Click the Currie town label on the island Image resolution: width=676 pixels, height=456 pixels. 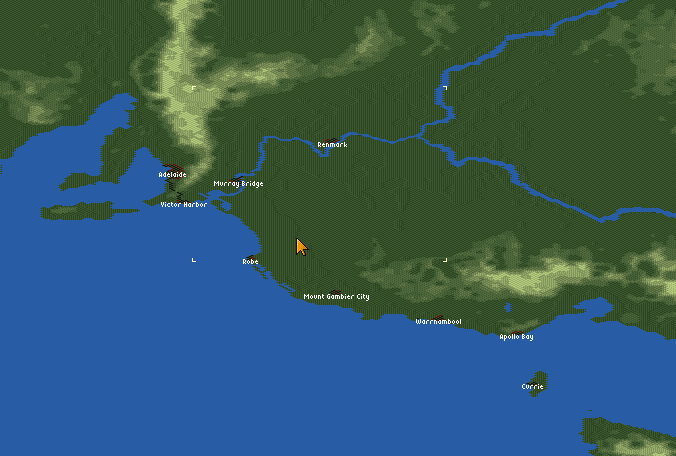click(533, 386)
